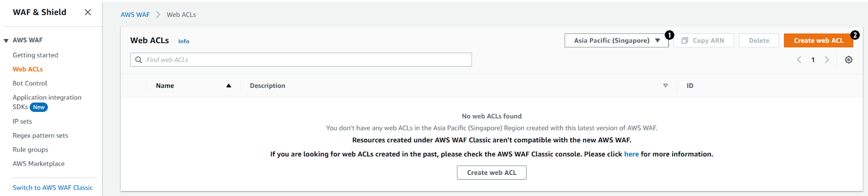Click the Copy ARN button
868x196 pixels.
click(704, 40)
